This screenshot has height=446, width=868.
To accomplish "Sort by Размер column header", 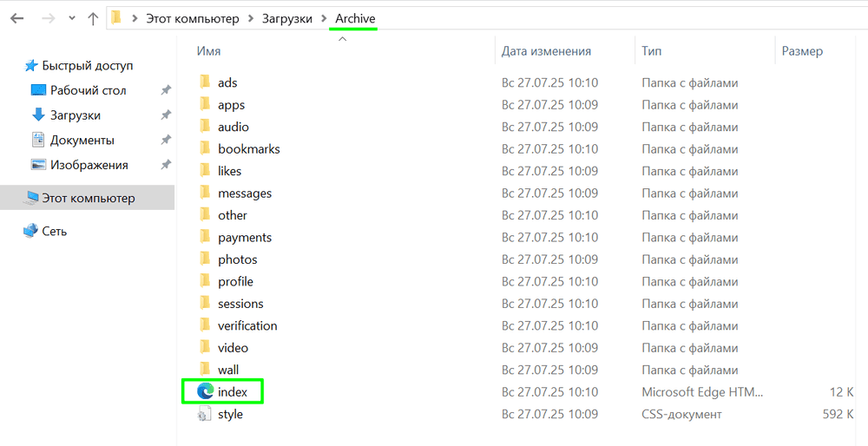I will pyautogui.click(x=802, y=51).
